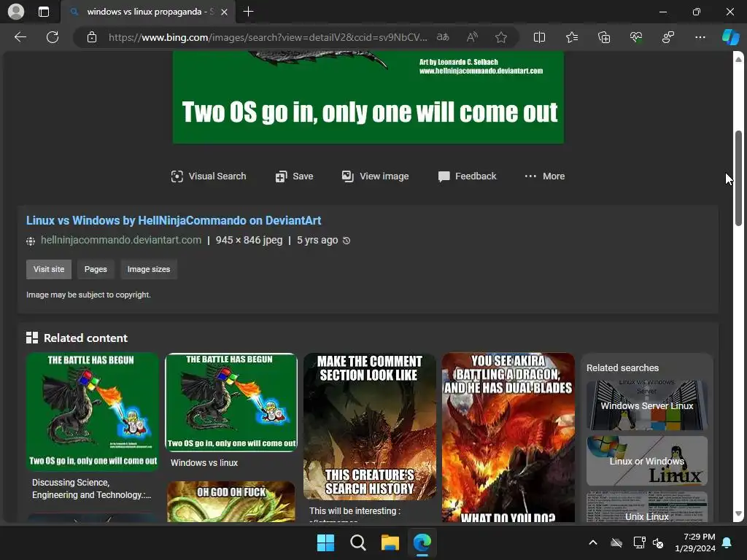Open the translate page icon in the address bar
747x560 pixels.
tap(443, 37)
